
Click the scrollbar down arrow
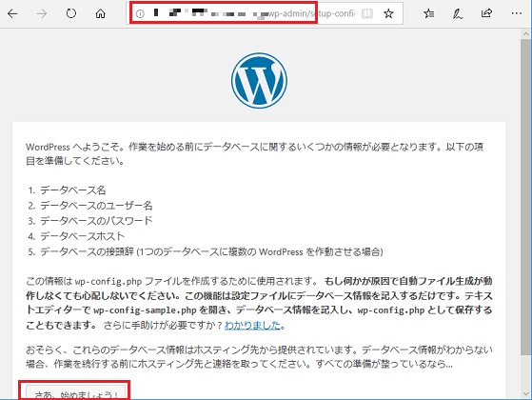click(x=526, y=393)
